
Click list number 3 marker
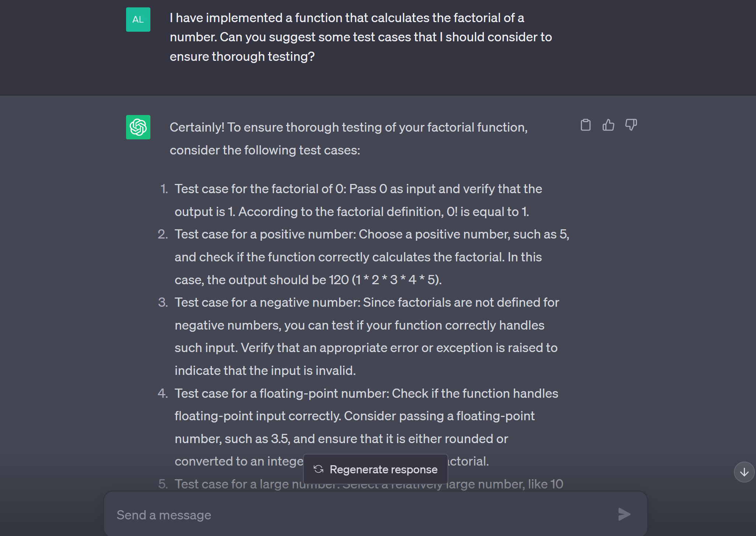[163, 302]
